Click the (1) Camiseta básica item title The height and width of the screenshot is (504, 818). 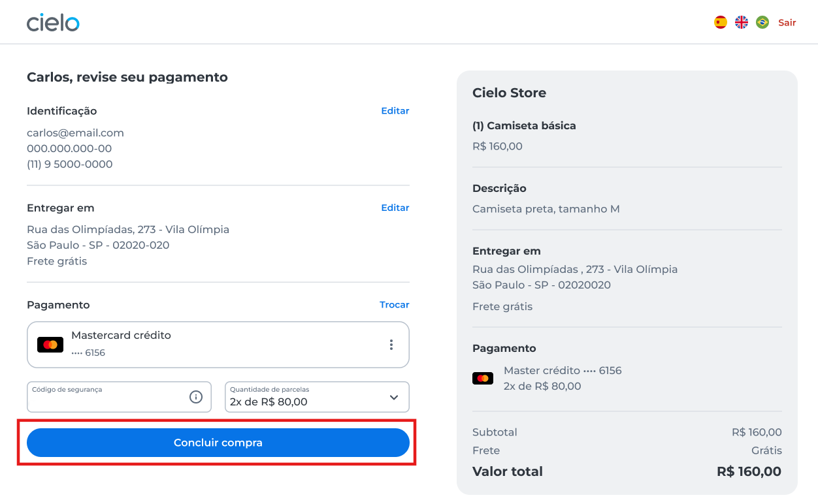[x=524, y=126]
